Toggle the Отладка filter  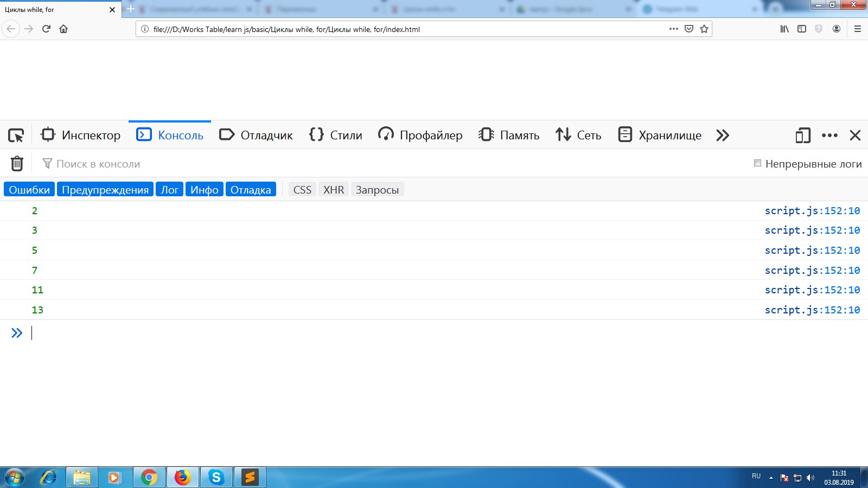coord(251,190)
